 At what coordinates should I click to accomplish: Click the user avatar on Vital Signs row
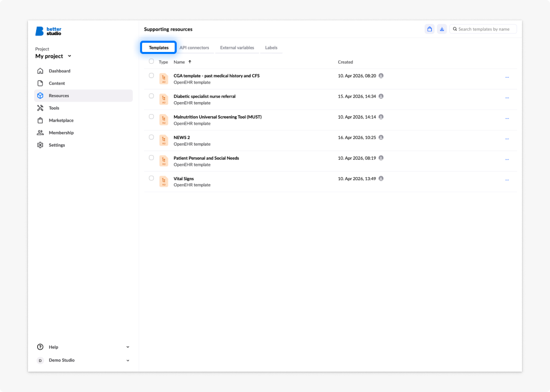381,179
